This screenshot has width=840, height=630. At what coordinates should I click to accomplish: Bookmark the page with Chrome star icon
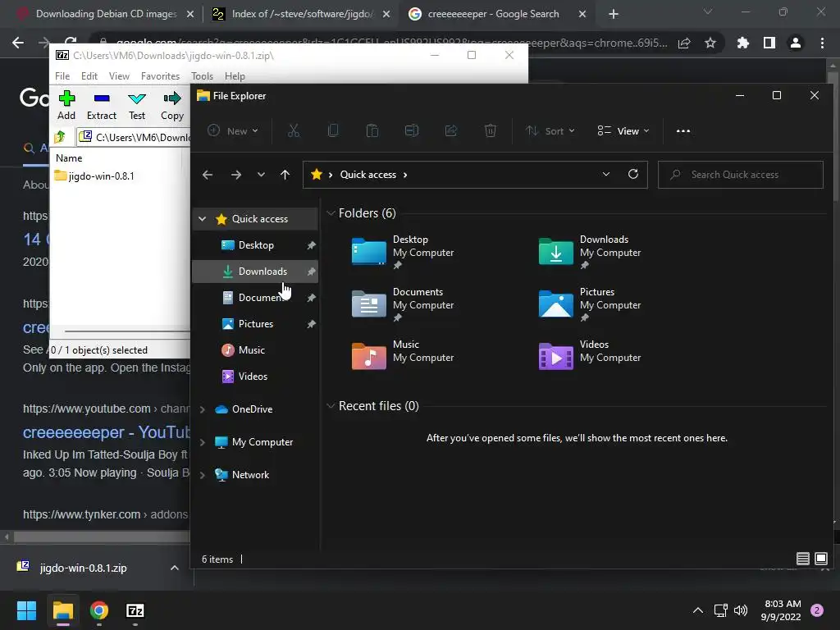[710, 43]
